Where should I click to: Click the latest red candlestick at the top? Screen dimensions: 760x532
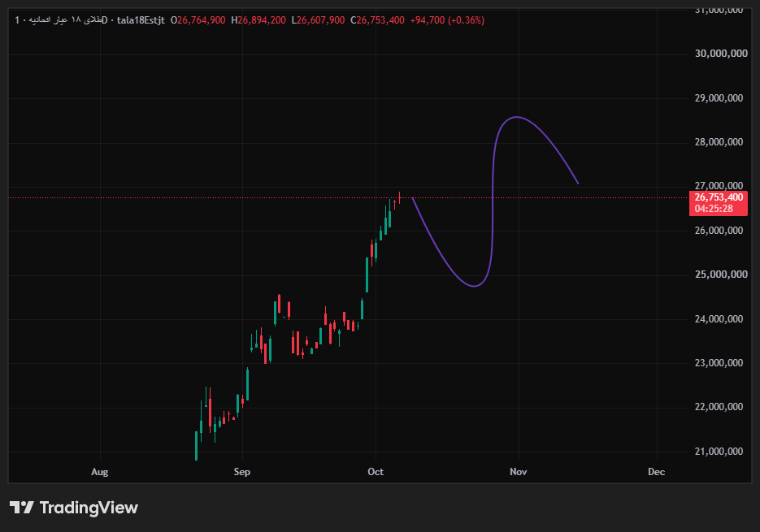(399, 197)
